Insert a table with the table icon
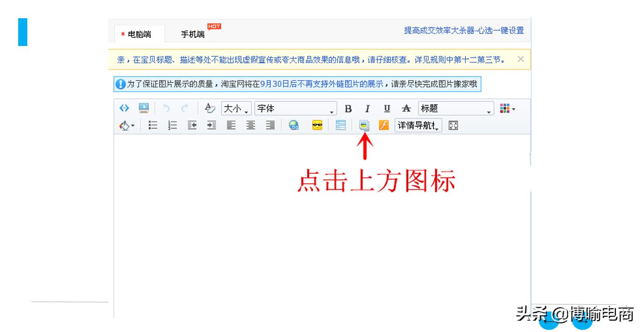The width and height of the screenshot is (644, 332). point(340,126)
